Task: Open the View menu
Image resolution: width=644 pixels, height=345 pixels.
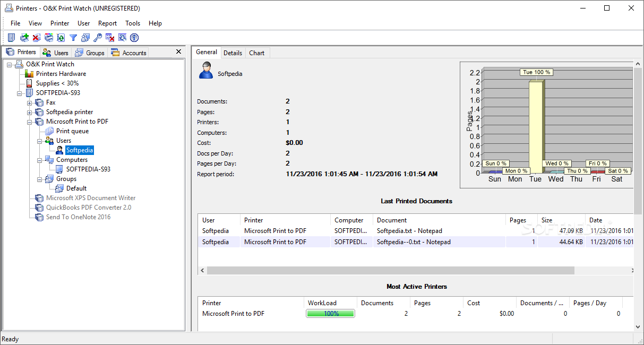Action: (35, 23)
